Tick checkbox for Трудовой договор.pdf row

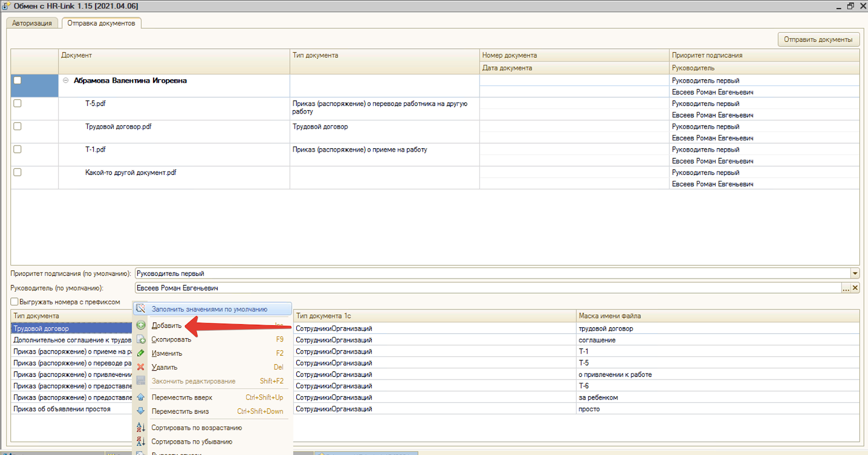17,126
